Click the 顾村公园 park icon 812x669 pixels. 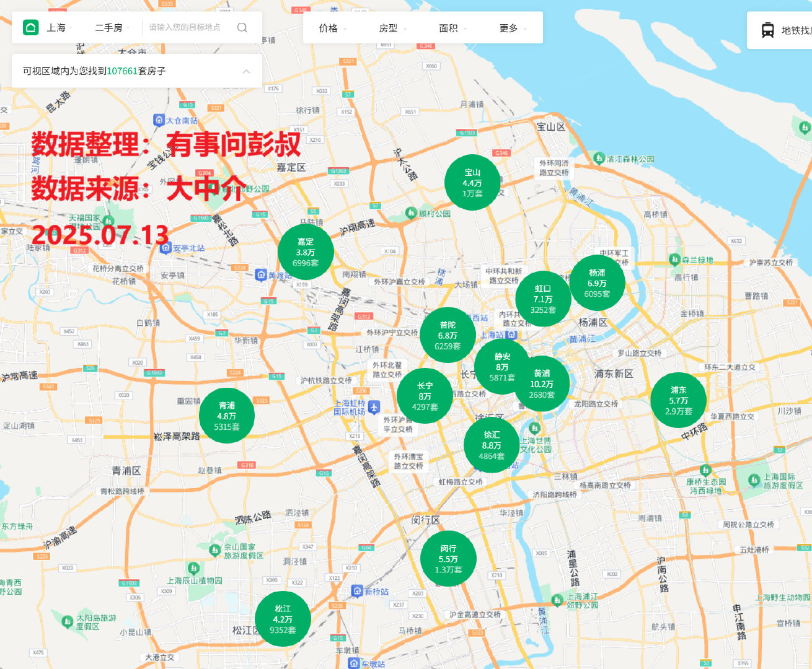pos(410,212)
